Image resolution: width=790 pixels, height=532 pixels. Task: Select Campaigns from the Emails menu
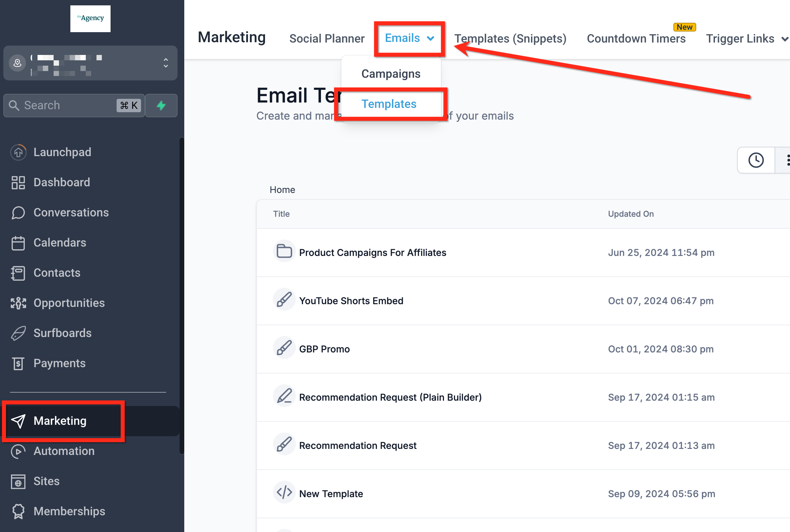391,74
